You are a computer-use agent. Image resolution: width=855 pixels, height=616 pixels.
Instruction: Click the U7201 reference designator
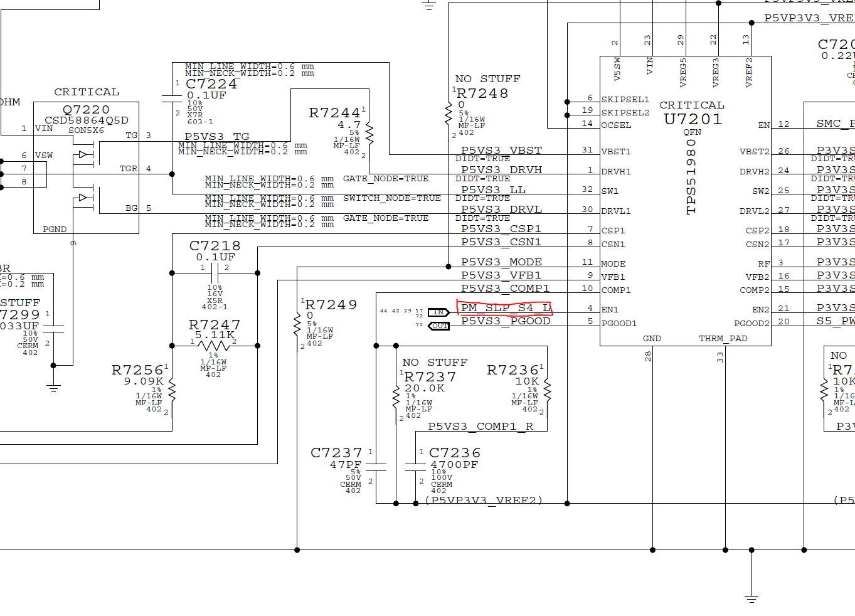pos(693,119)
